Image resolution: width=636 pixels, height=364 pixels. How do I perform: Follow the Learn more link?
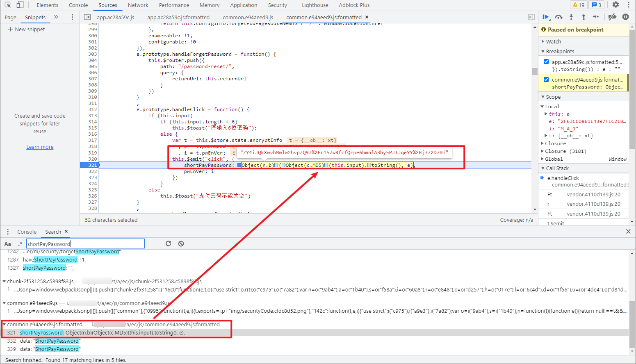coord(40,147)
